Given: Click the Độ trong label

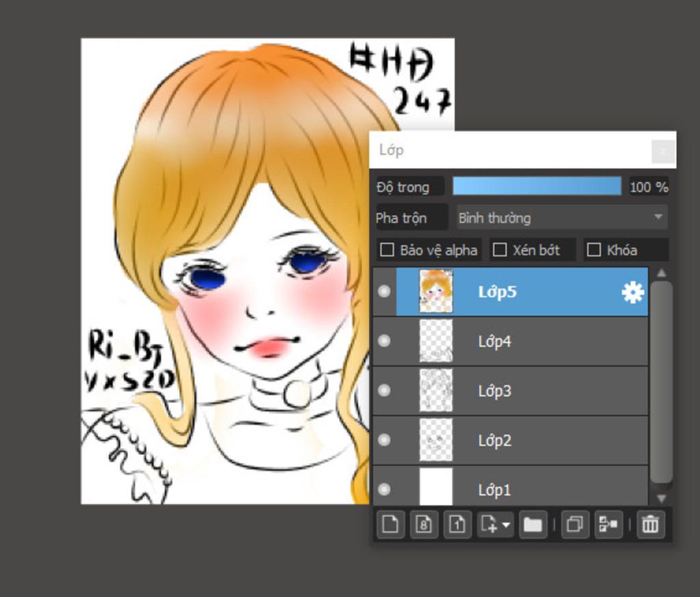Looking at the screenshot, I should 403,187.
